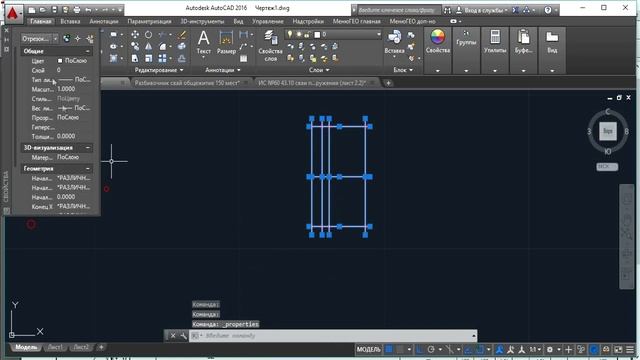Toggle ortho mode in status bar
The image size is (640, 360).
point(420,349)
